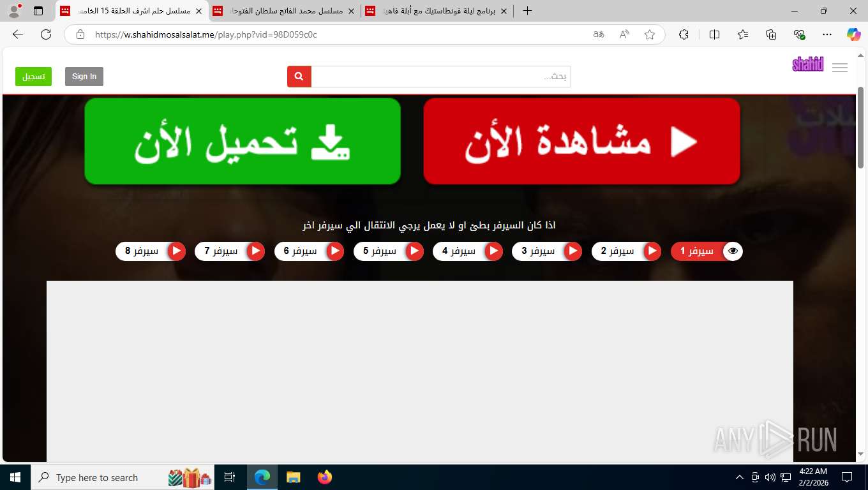This screenshot has height=490, width=868.
Task: Open a new tab with the plus button
Action: 527,11
